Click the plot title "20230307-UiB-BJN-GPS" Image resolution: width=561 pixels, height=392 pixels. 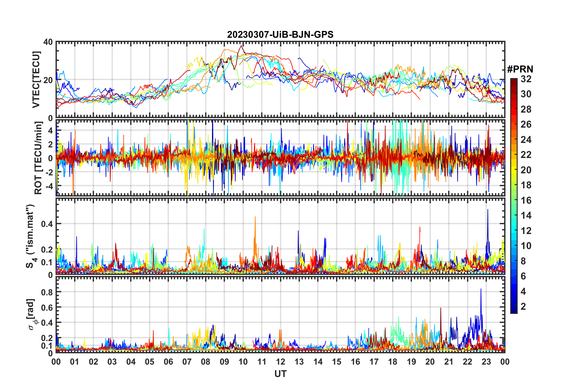[280, 34]
